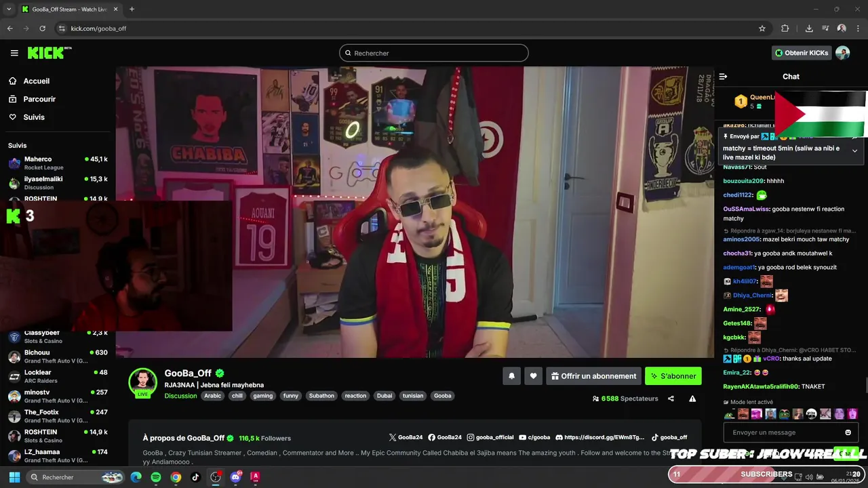Click the tunisian tag
868x488 pixels.
[413, 396]
